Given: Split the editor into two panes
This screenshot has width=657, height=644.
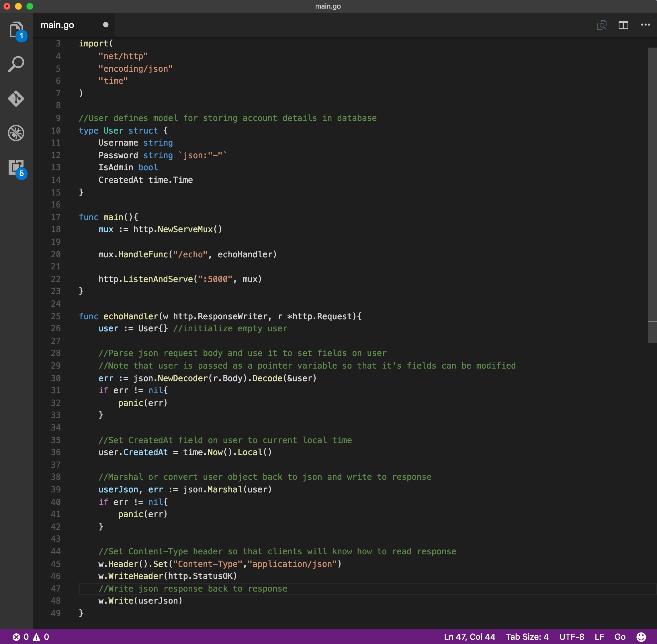Looking at the screenshot, I should (623, 25).
